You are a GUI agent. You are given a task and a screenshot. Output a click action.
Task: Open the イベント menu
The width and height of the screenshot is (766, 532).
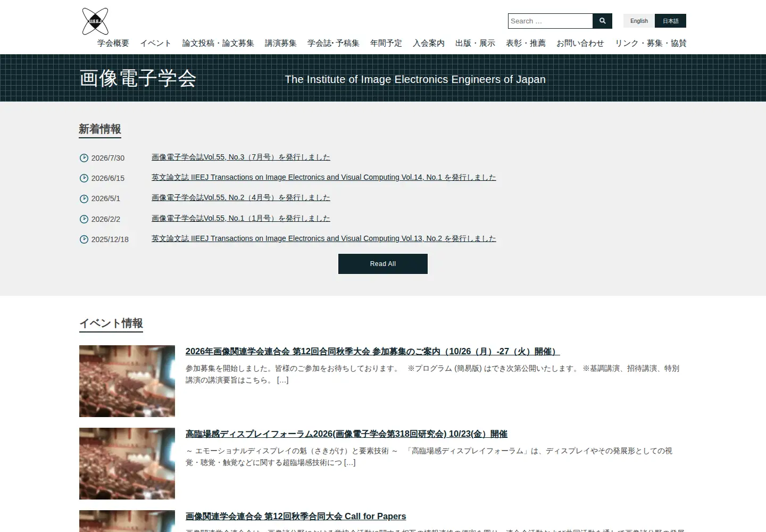point(156,43)
